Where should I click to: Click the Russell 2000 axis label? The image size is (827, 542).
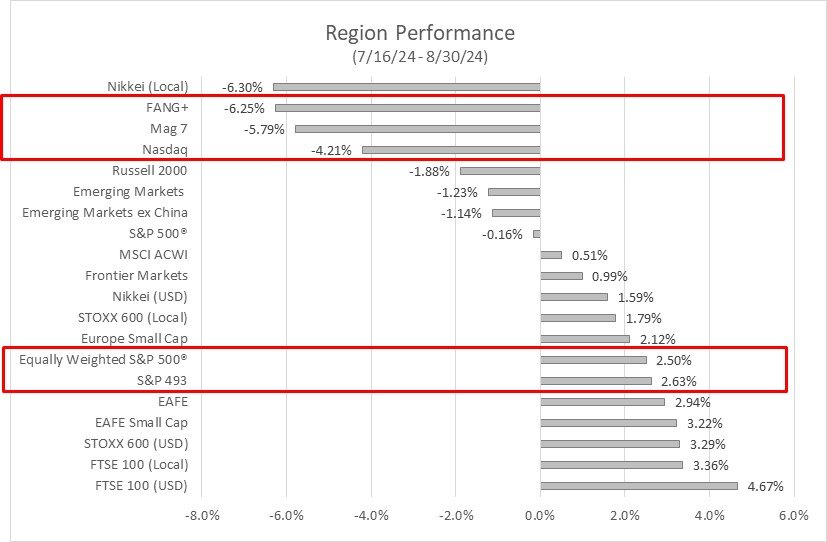[149, 171]
